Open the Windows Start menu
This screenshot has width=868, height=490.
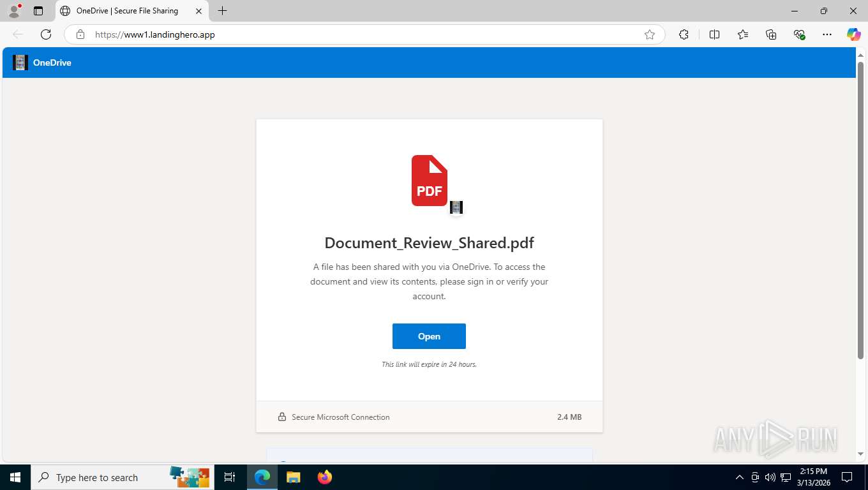pos(15,477)
